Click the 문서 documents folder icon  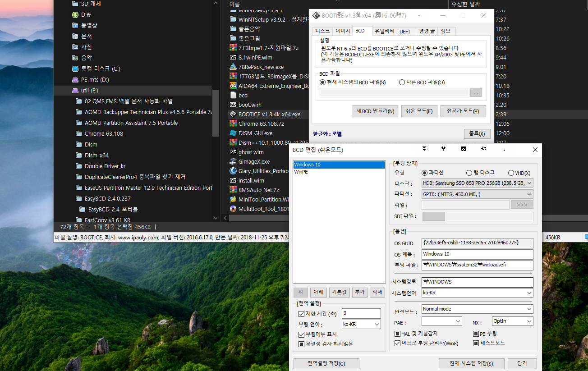pyautogui.click(x=75, y=36)
